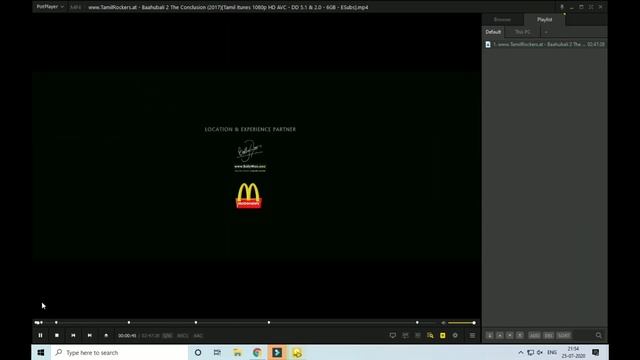Expand hidden system tray icons
The height and width of the screenshot is (360, 640).
point(521,352)
